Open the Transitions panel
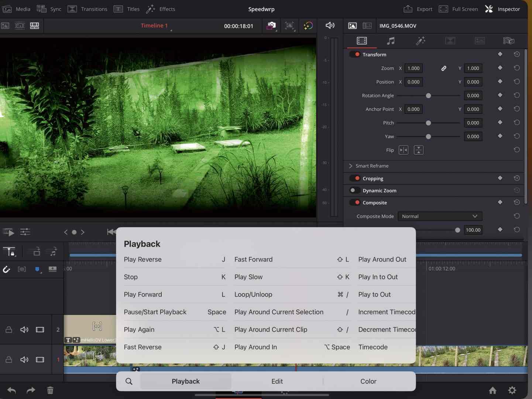Screen dimensions: 532x399 pyautogui.click(x=88, y=9)
